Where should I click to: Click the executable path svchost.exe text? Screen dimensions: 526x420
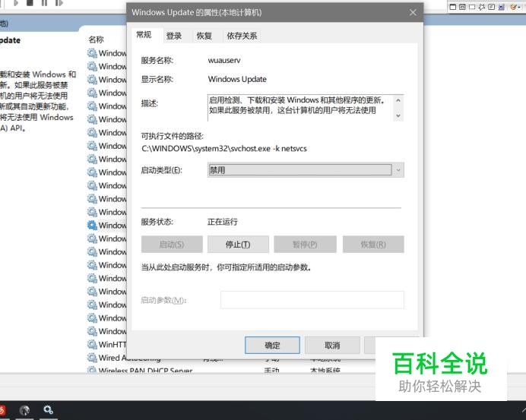[x=224, y=149]
